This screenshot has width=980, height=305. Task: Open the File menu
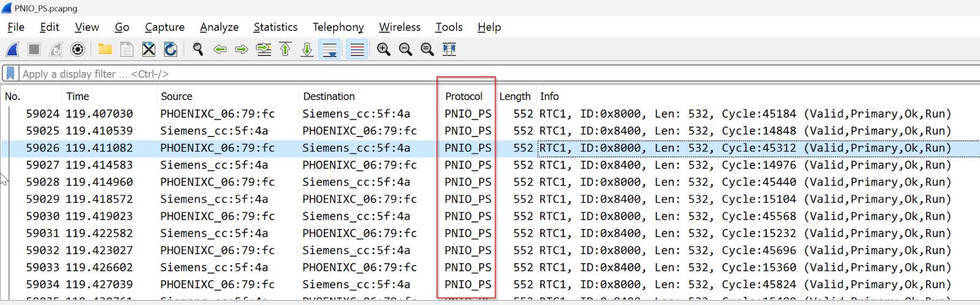point(16,27)
